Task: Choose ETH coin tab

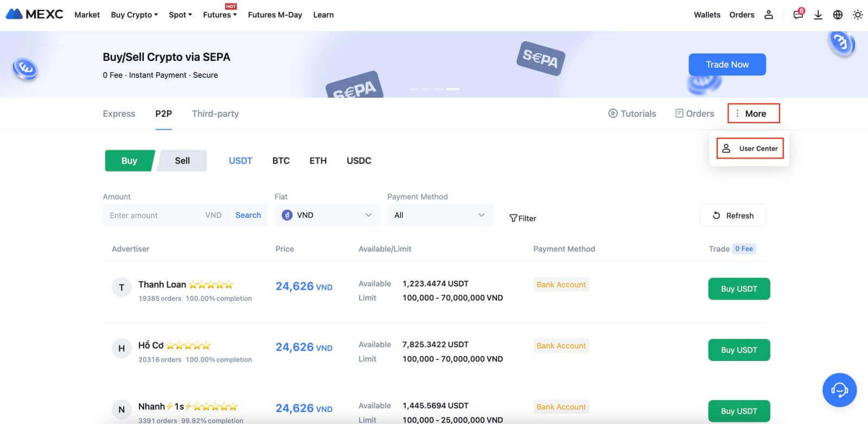Action: pyautogui.click(x=318, y=161)
